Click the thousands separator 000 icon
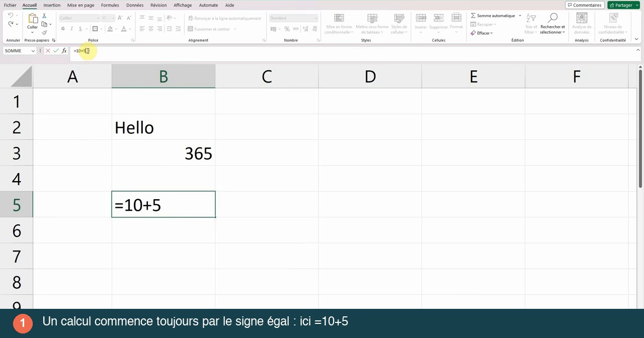 pos(295,29)
